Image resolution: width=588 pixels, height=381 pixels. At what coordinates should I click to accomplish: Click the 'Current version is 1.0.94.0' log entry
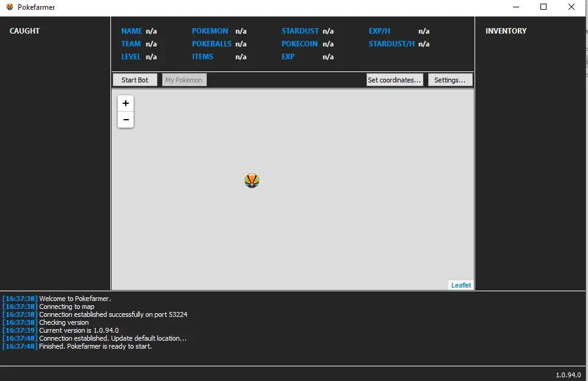79,330
